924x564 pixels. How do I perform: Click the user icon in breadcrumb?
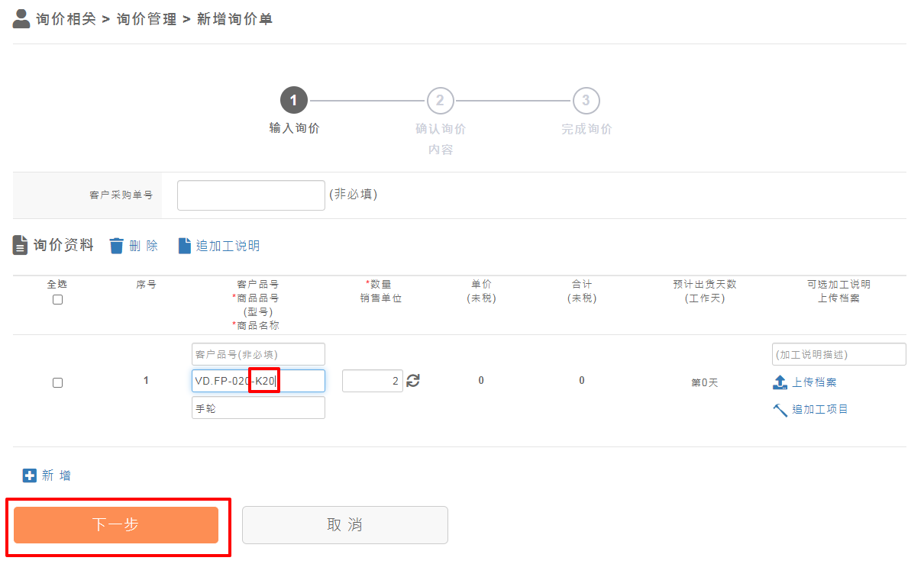(x=21, y=18)
